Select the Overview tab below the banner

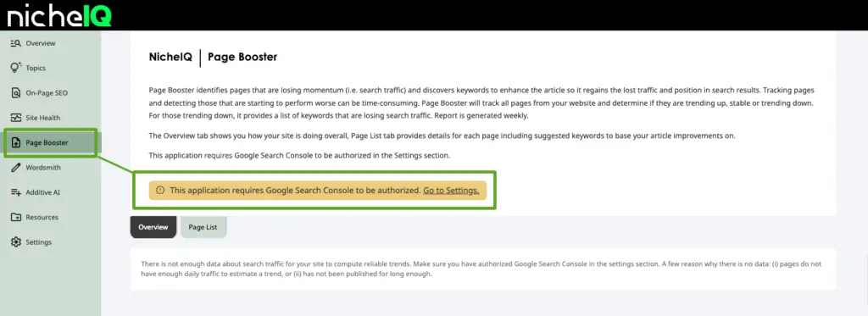click(153, 227)
